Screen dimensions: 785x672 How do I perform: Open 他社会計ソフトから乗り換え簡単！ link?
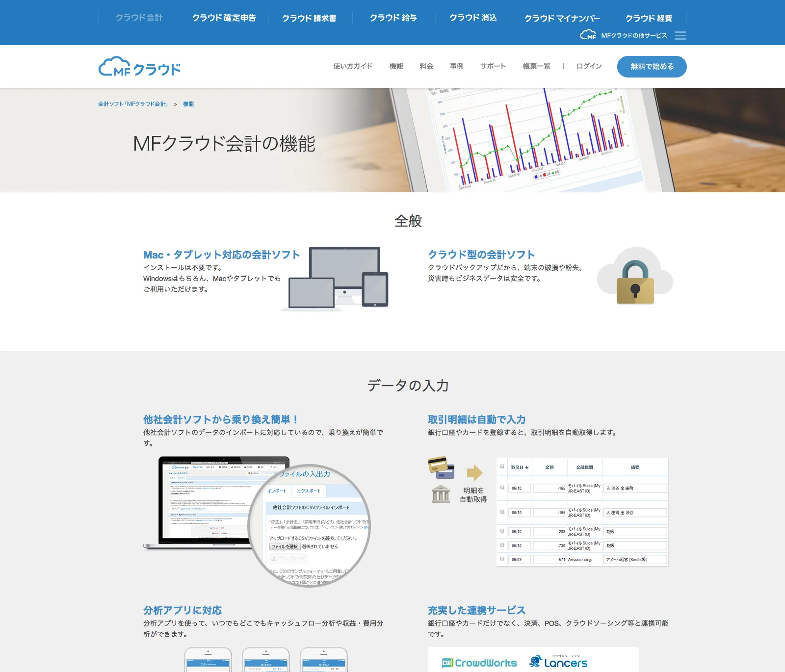click(221, 419)
